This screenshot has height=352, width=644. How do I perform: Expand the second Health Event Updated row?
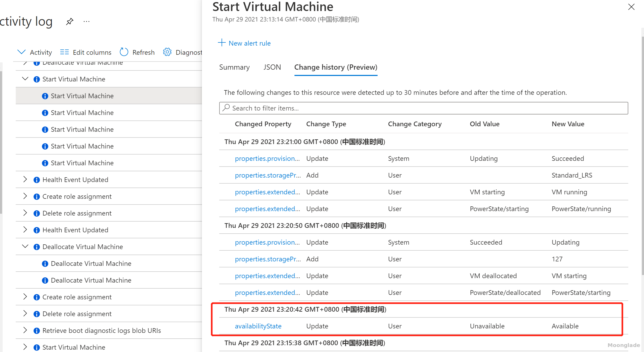coord(25,230)
